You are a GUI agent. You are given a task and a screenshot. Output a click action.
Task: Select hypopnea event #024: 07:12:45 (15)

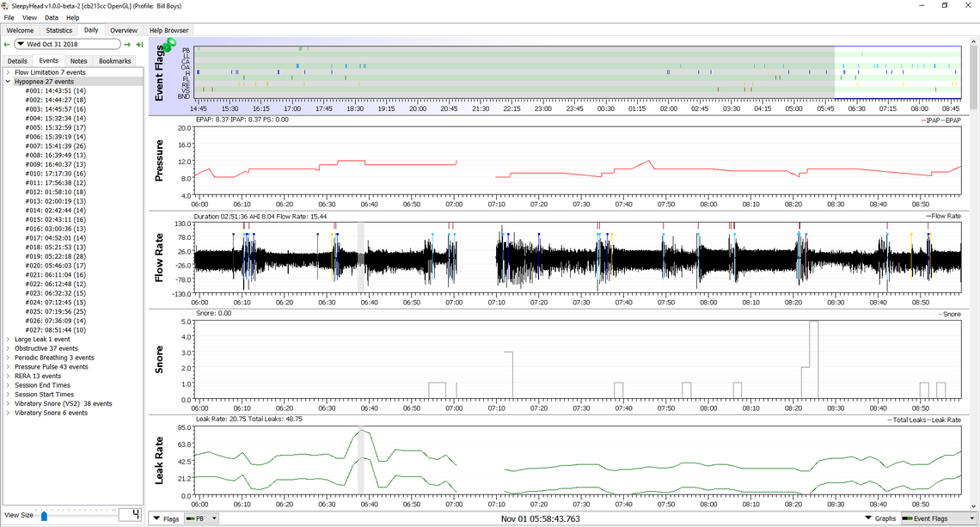(56, 303)
